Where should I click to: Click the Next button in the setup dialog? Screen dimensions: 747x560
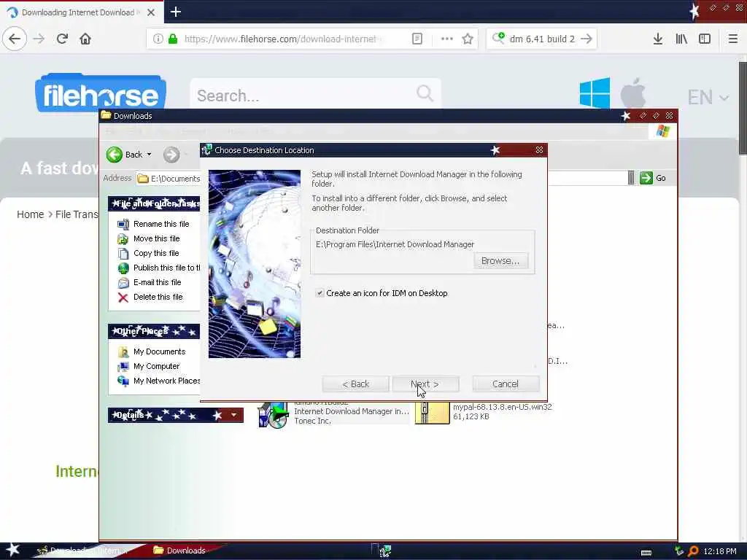(x=425, y=384)
